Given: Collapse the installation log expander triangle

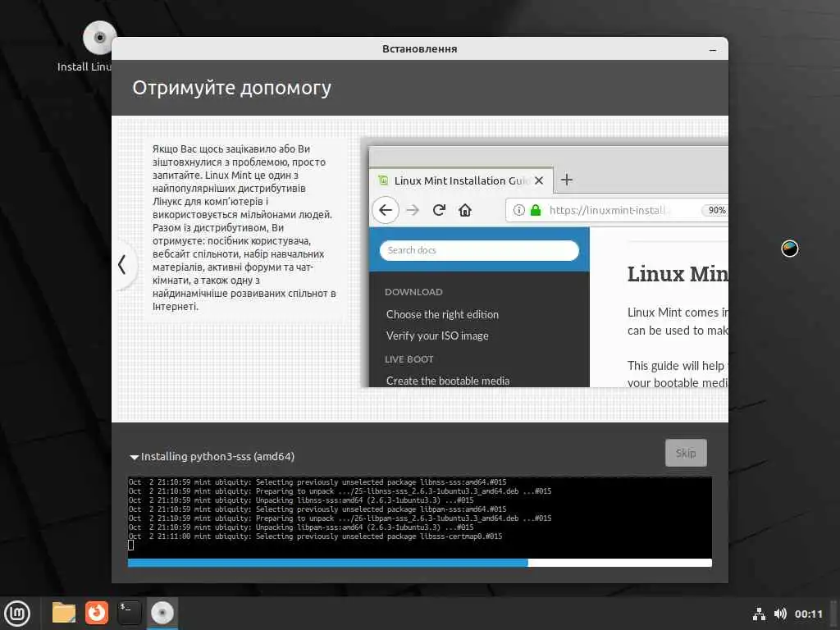Looking at the screenshot, I should 134,457.
